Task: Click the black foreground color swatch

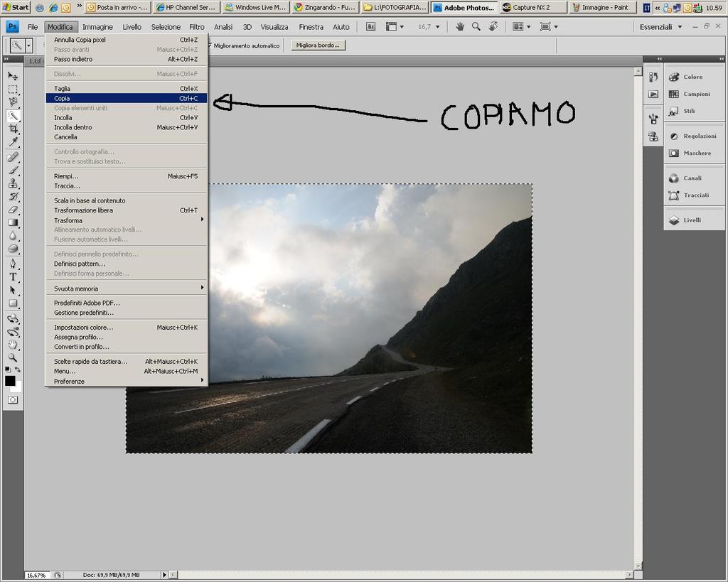Action: (10, 381)
